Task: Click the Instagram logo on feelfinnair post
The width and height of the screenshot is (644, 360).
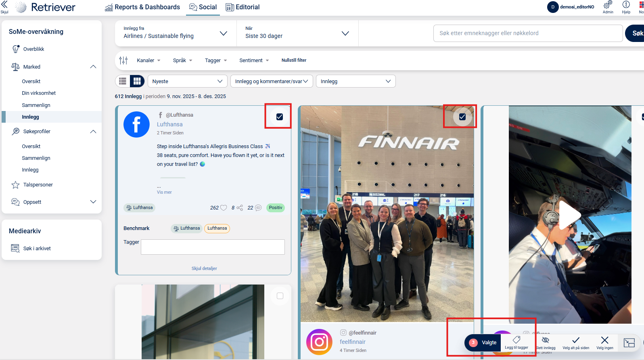Action: pyautogui.click(x=319, y=342)
